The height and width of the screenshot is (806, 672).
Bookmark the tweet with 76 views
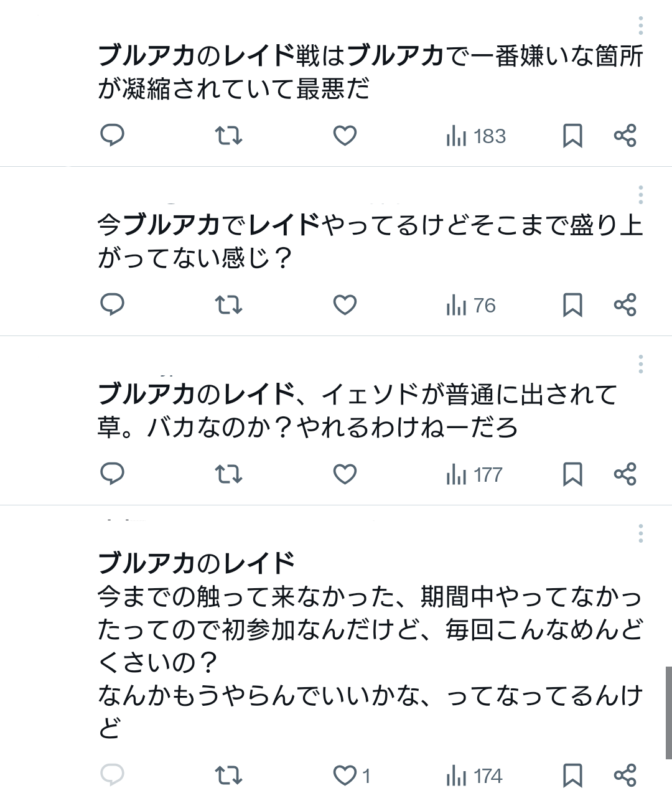572,305
